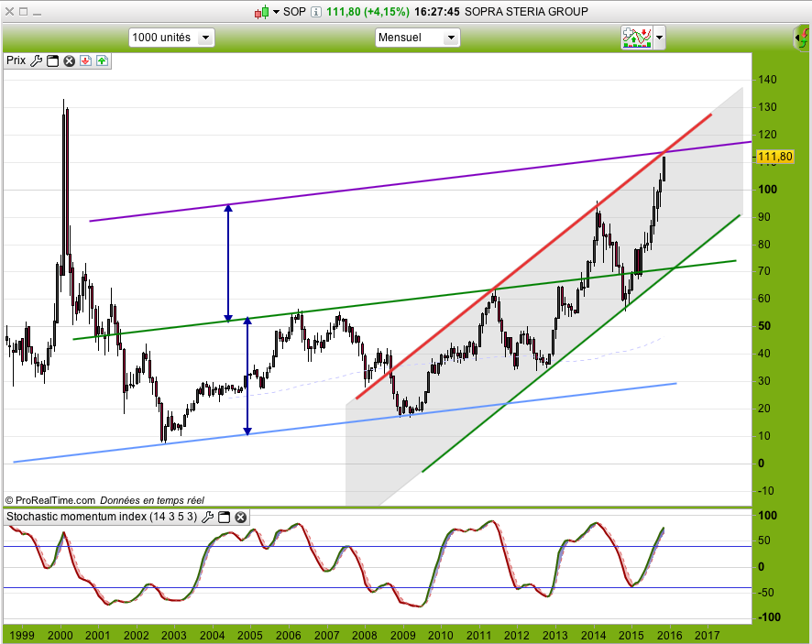The image size is (812, 644).
Task: Click the info icon next to SOP
Action: coord(316,12)
